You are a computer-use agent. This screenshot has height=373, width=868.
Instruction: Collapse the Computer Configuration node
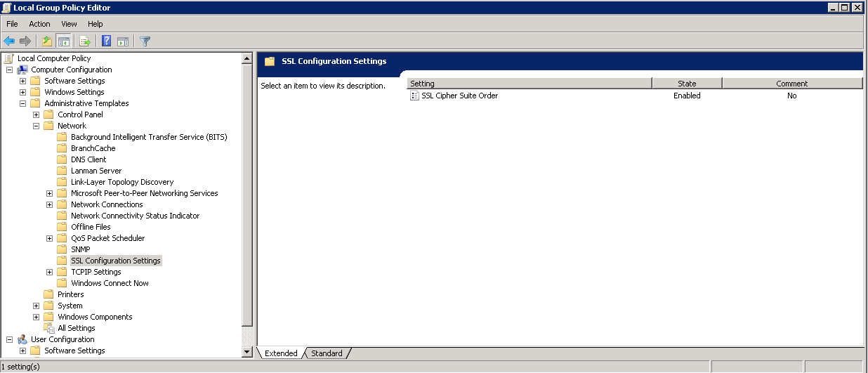(x=9, y=70)
